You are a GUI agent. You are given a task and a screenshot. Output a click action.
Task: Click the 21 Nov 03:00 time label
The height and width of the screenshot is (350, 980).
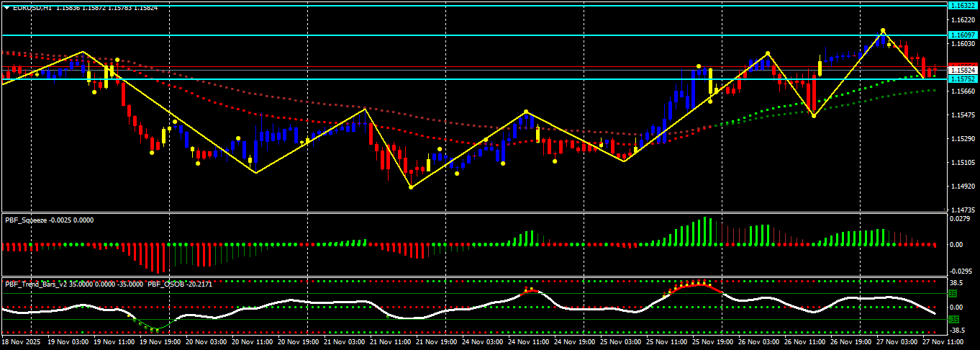tap(345, 343)
